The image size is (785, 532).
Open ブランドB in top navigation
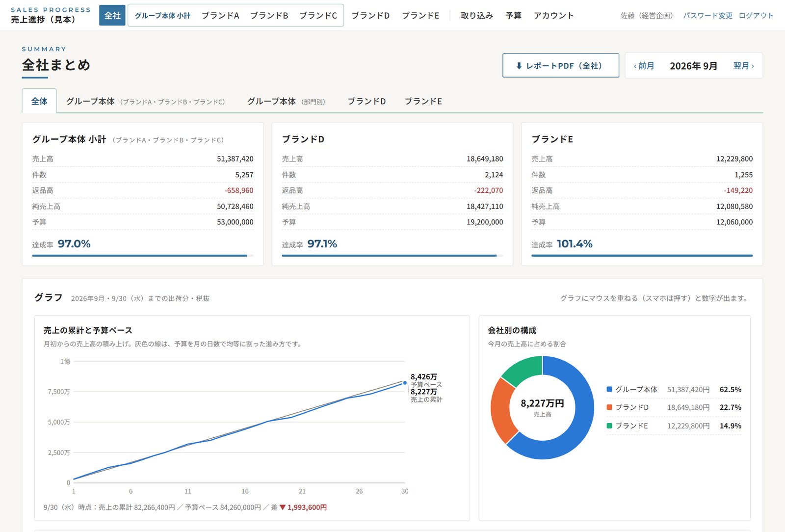tap(269, 15)
